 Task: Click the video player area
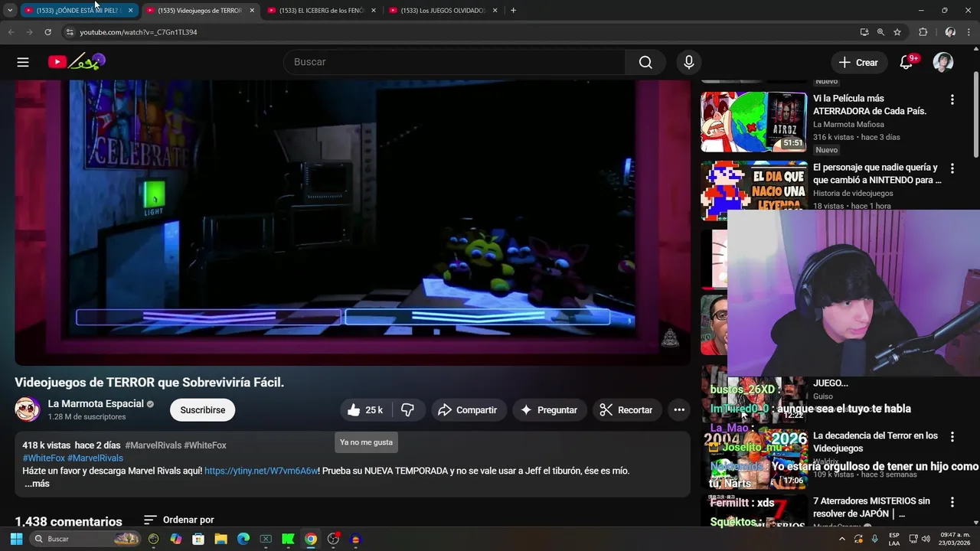353,222
